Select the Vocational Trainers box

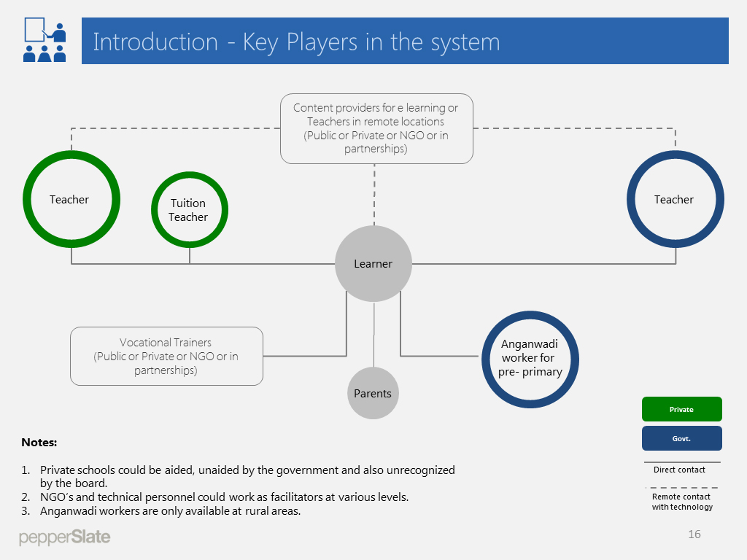[167, 356]
